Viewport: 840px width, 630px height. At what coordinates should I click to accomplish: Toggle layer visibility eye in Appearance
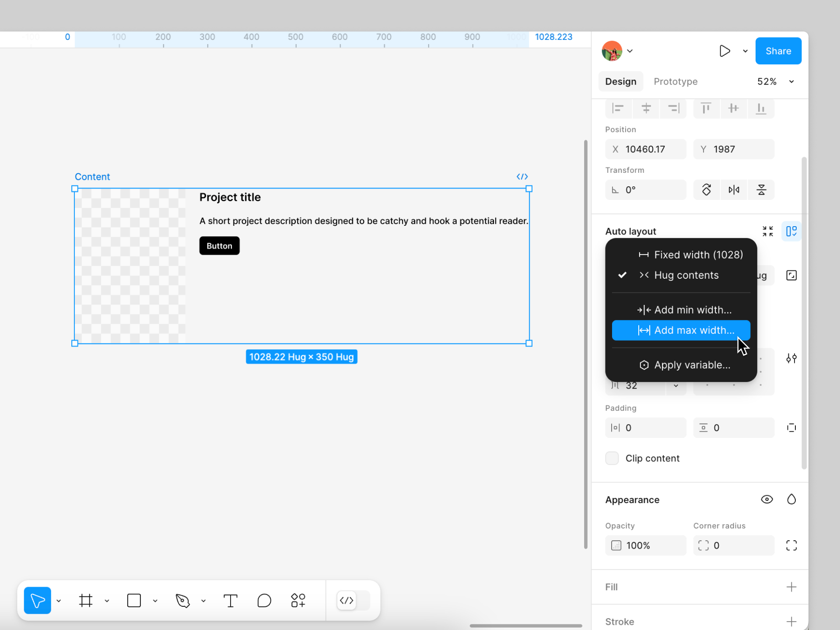(x=766, y=500)
